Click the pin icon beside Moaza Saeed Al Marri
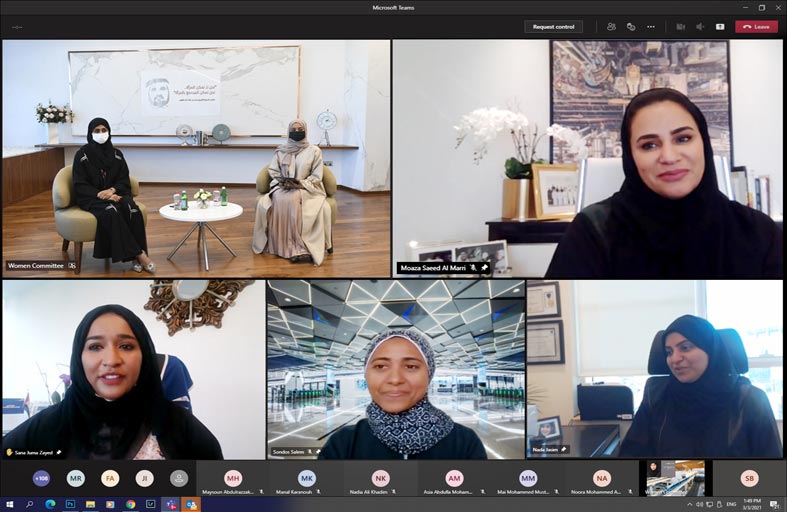 (485, 268)
